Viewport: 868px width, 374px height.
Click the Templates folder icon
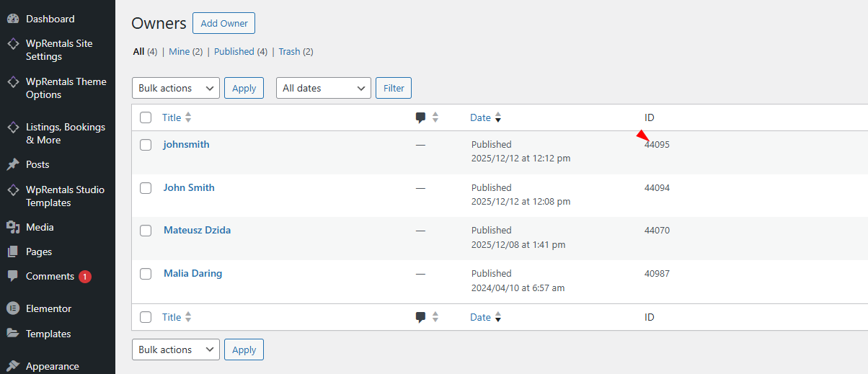coord(12,334)
